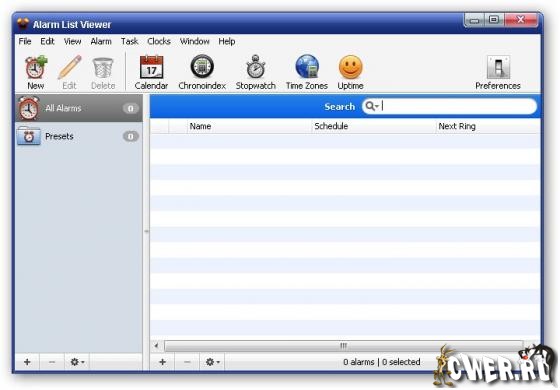
Task: Click the horizontal scrollbar thumb
Action: pos(343,346)
